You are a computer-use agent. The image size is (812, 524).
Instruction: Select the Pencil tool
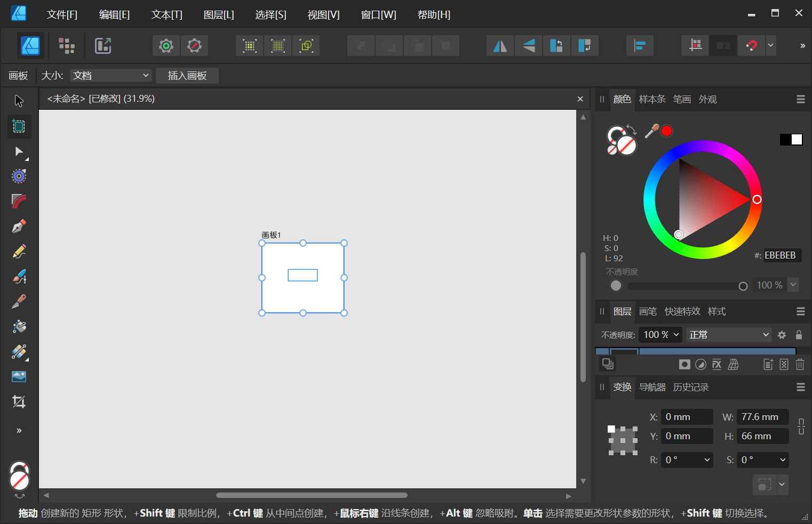(x=19, y=251)
